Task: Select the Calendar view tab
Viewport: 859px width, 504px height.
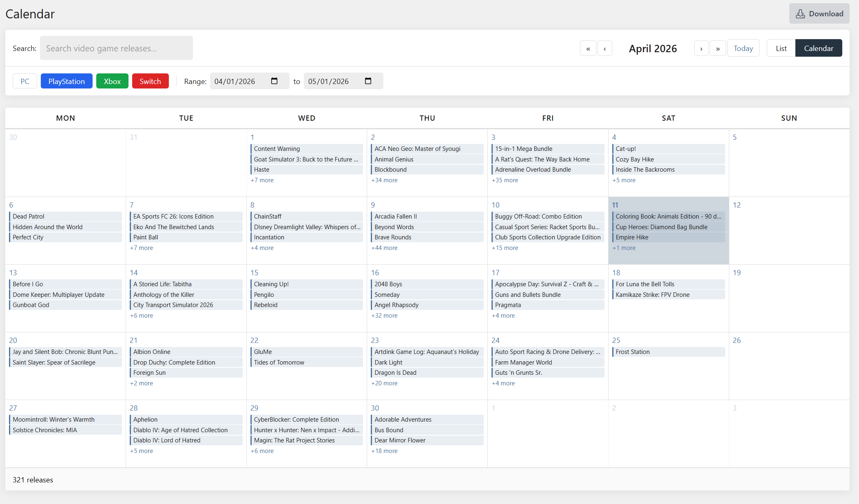Action: 818,49
